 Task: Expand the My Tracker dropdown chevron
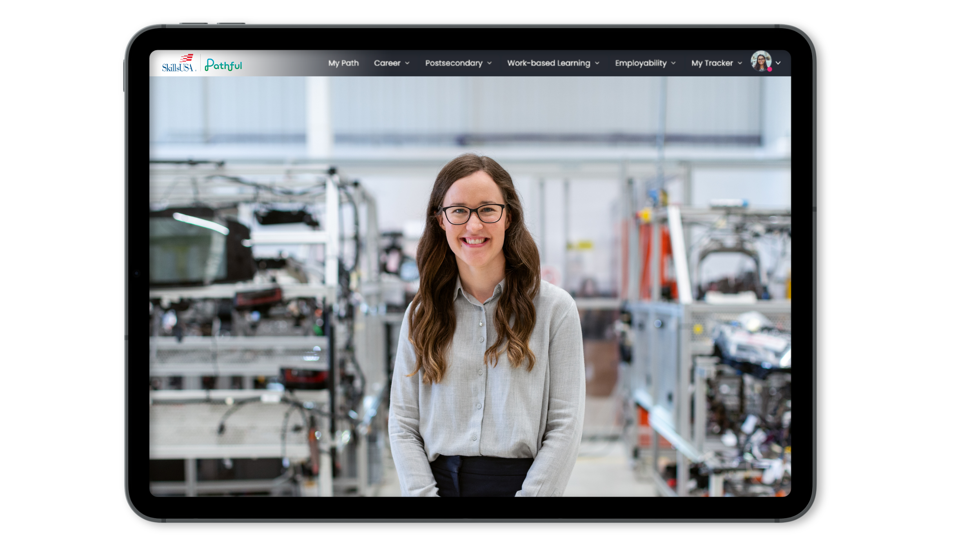740,63
